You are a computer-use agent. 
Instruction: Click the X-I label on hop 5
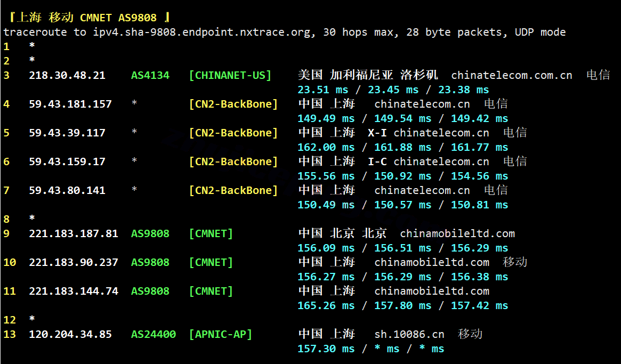coord(377,133)
